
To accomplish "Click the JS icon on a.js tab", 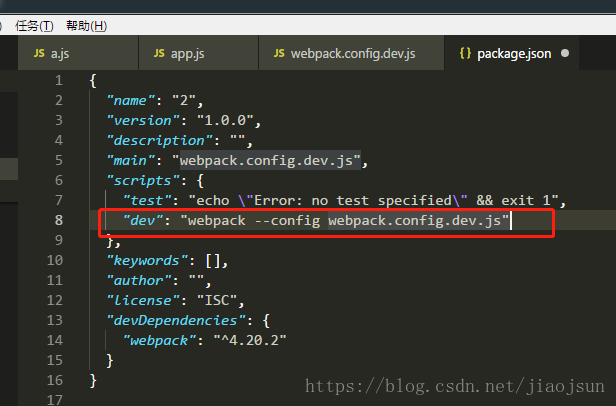I will coord(39,53).
